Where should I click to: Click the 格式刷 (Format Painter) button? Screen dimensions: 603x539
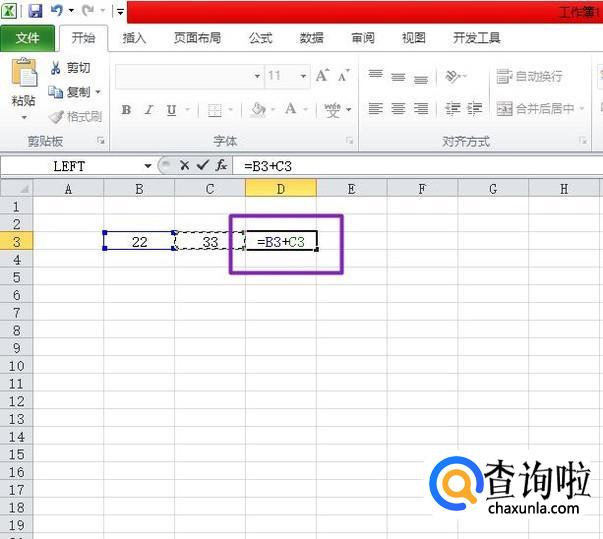pos(76,116)
